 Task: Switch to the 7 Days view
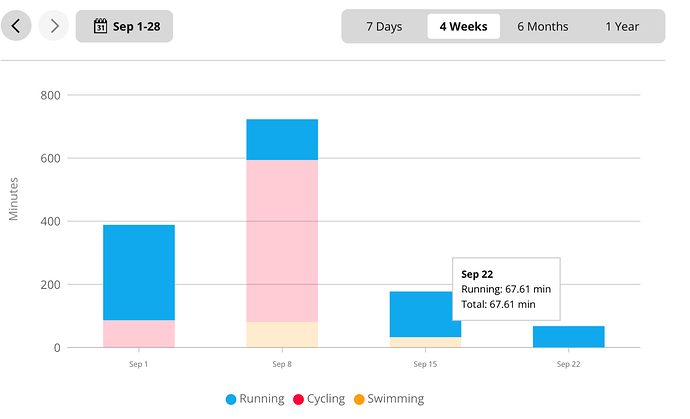point(384,26)
